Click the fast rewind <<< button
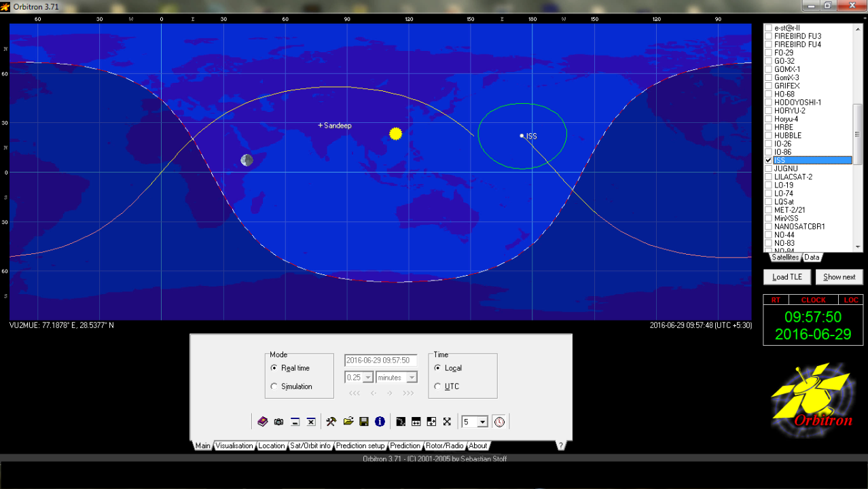Viewport: 868px width, 489px height. tap(355, 393)
